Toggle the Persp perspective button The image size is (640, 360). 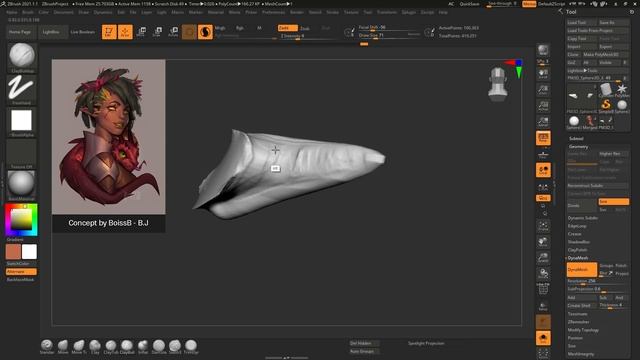543,138
